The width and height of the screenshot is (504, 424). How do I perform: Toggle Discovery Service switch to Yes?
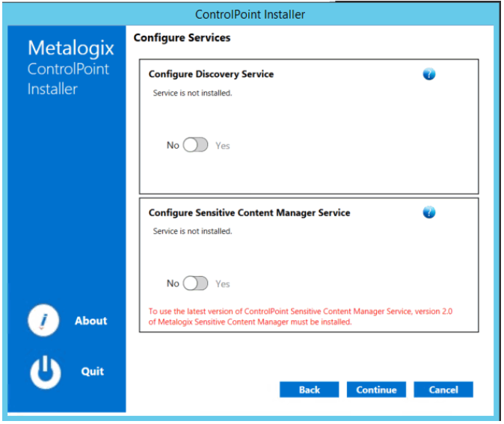[x=195, y=145]
